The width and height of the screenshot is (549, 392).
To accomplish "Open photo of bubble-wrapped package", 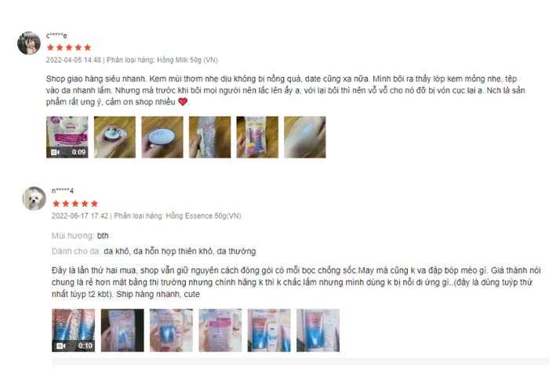I will click(209, 137).
